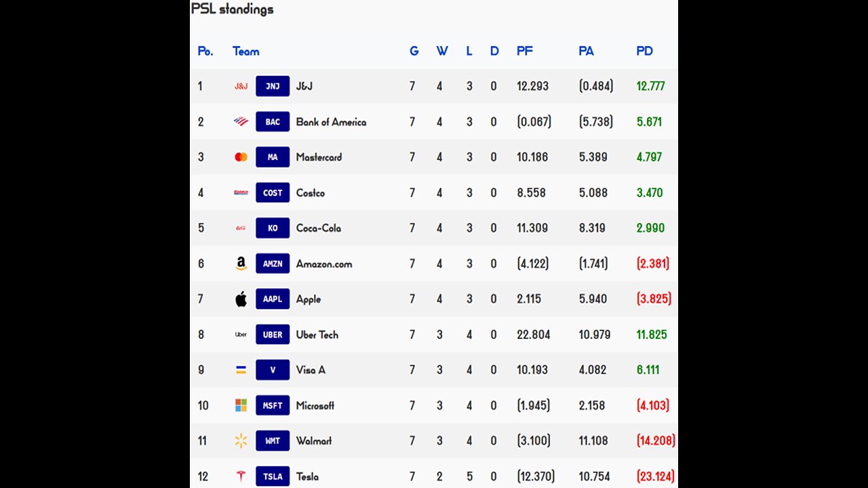868x488 pixels.
Task: Click the Uber logo icon
Action: point(241,334)
